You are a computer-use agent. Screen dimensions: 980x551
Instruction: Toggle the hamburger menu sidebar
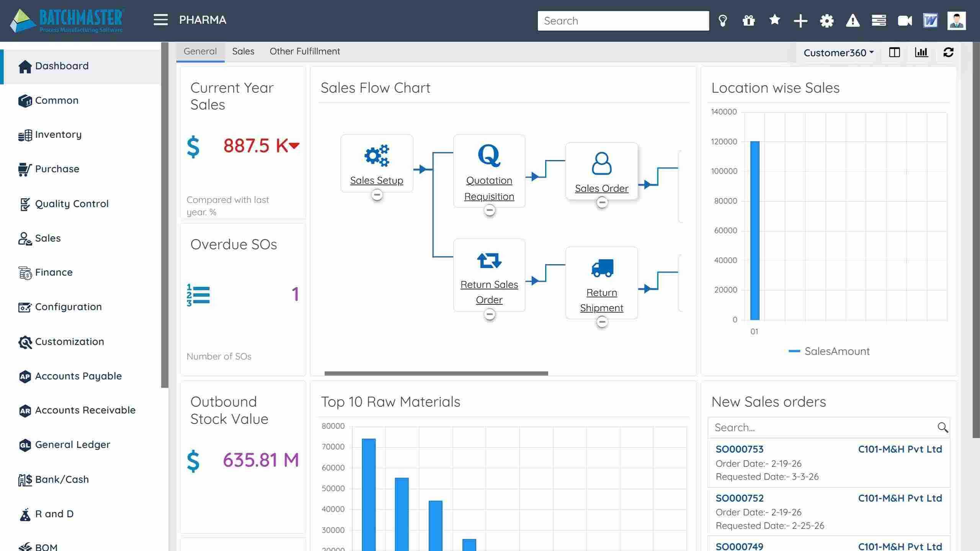tap(160, 20)
